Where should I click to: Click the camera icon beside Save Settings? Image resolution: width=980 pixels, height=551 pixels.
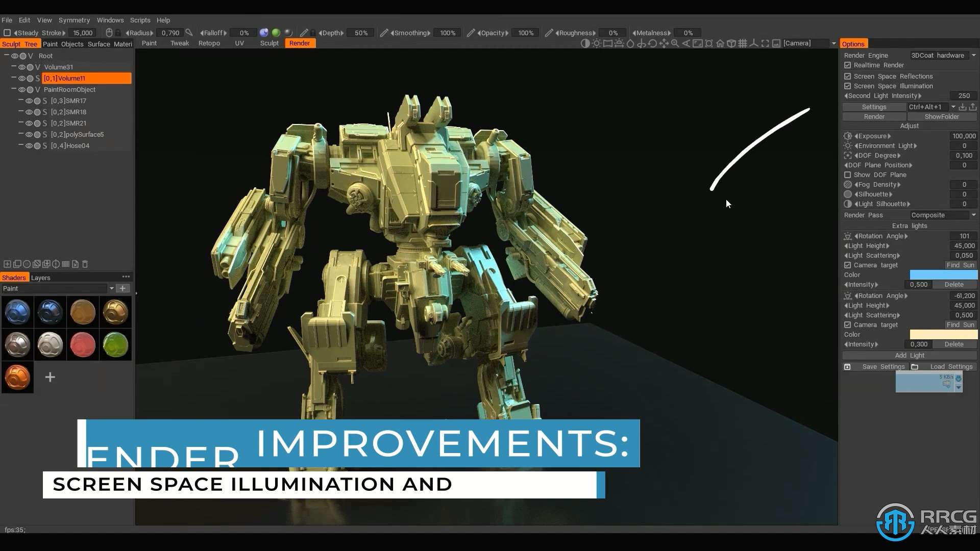click(x=847, y=367)
